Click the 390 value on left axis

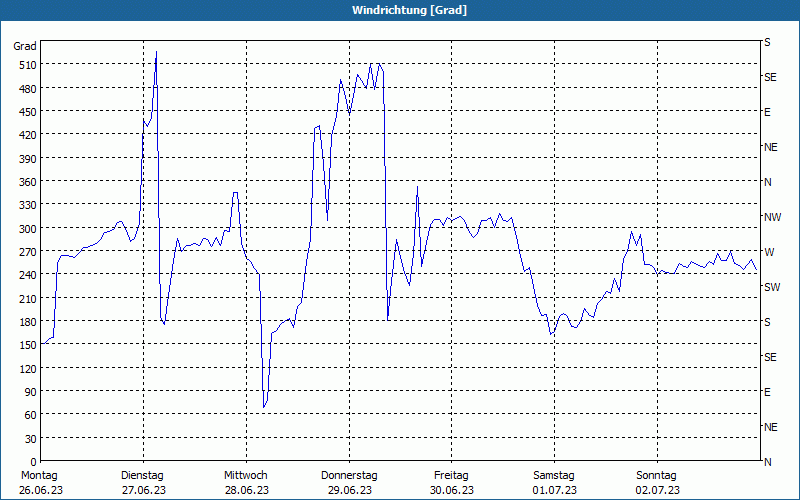(x=28, y=159)
